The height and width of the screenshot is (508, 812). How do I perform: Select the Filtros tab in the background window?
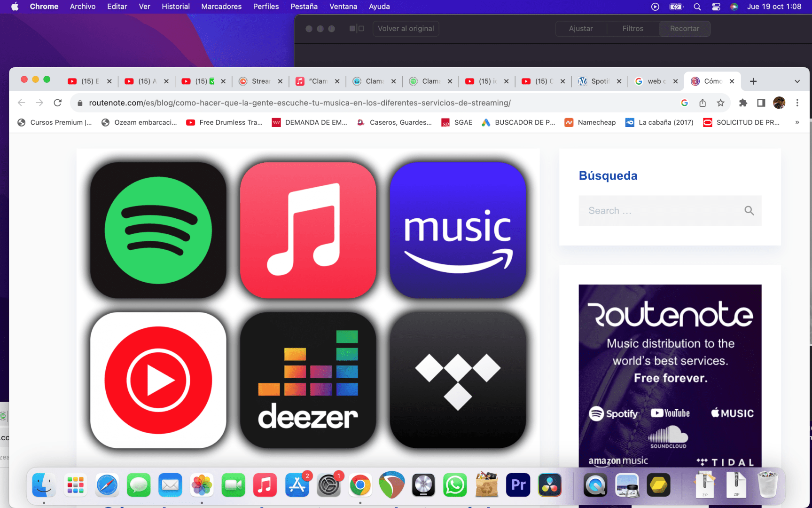point(632,29)
